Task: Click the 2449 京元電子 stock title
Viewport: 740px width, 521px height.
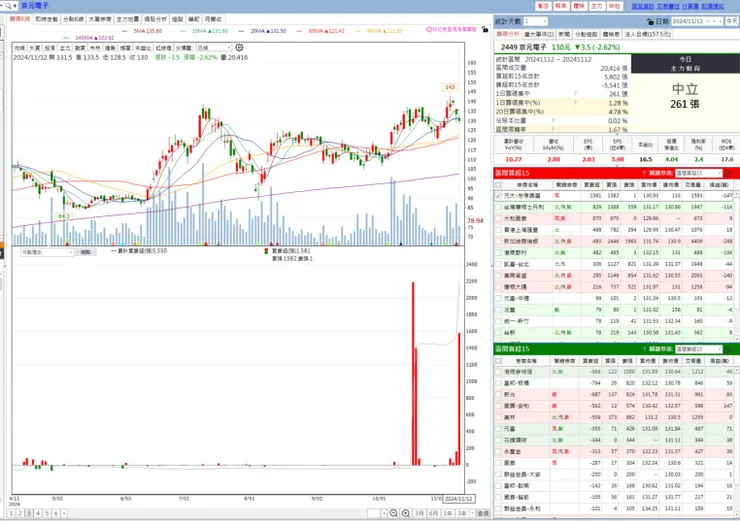Action: point(523,47)
